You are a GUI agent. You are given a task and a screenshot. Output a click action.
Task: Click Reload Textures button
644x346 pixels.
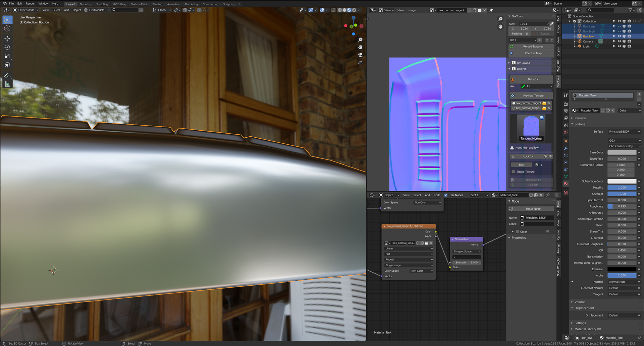click(531, 47)
